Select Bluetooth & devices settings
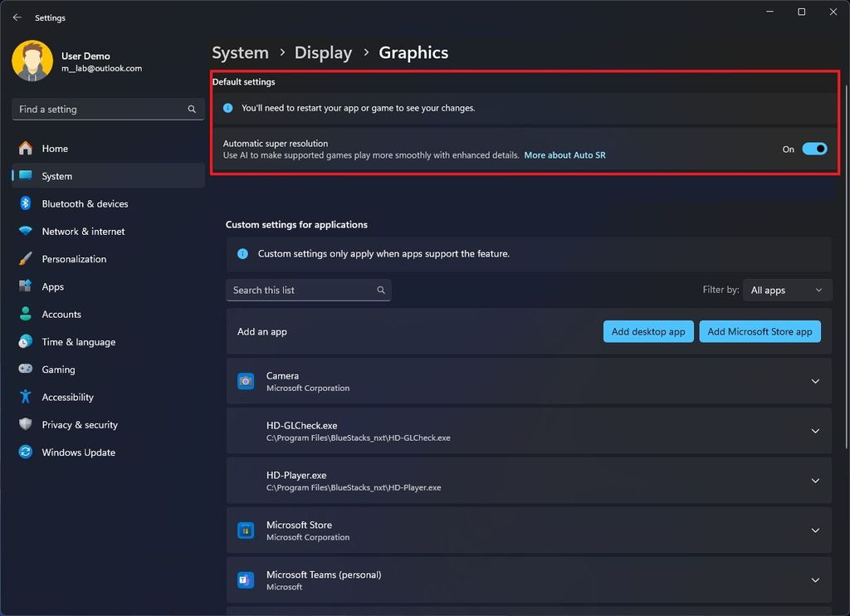The width and height of the screenshot is (850, 616). 84,203
